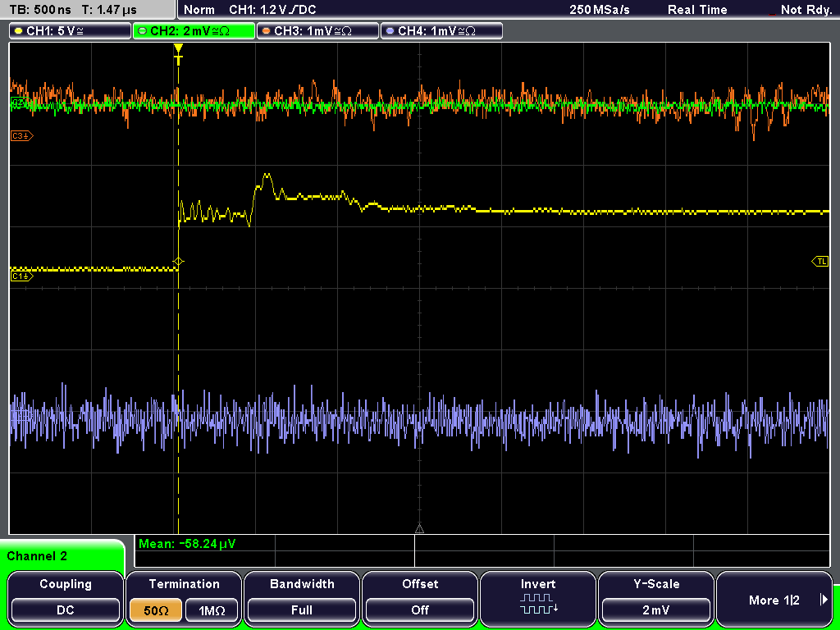Click the purple CH4 color dot
Viewport: 840px width, 630px height.
[x=390, y=31]
